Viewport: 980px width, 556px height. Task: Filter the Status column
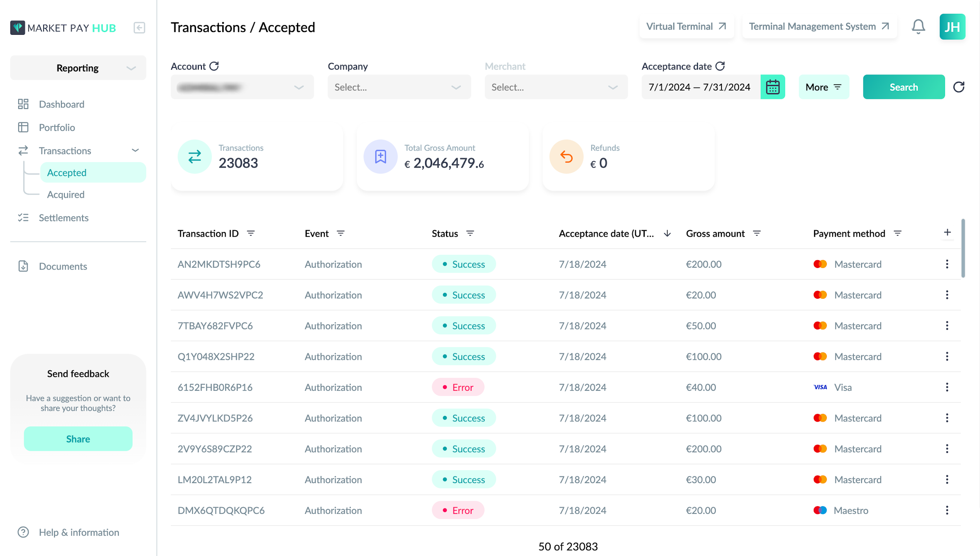coord(470,233)
